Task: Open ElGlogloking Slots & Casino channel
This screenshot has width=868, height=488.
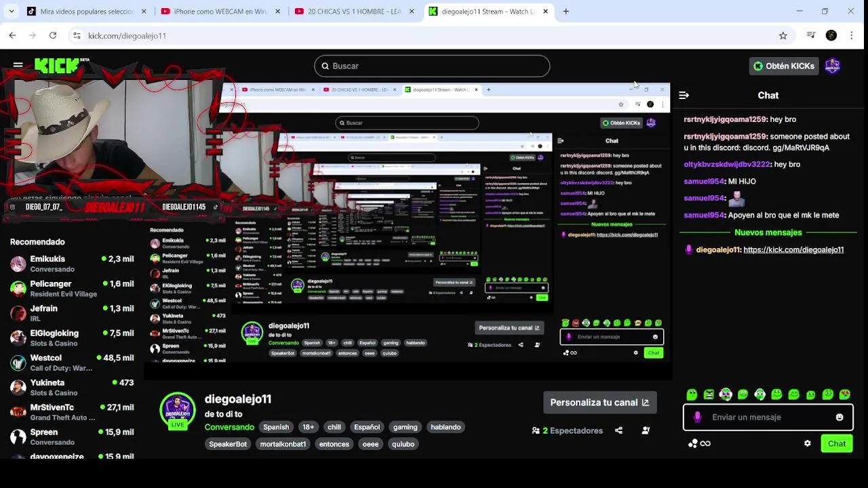Action: (72, 338)
